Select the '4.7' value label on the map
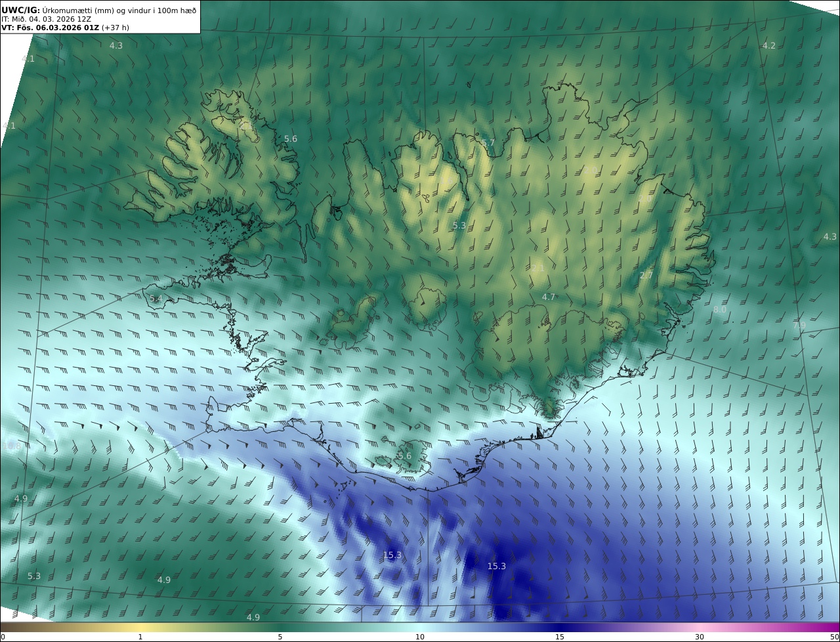Image resolution: width=840 pixels, height=642 pixels. coord(549,297)
